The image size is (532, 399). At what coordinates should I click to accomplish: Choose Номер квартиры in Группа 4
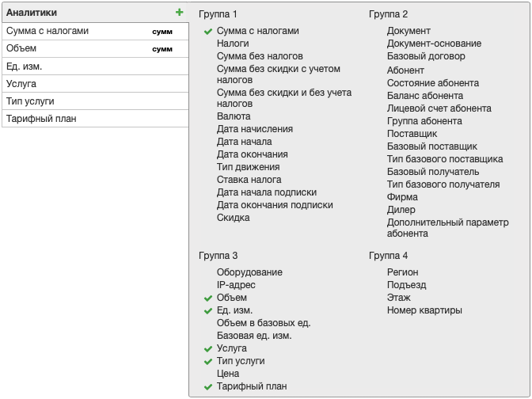click(424, 310)
